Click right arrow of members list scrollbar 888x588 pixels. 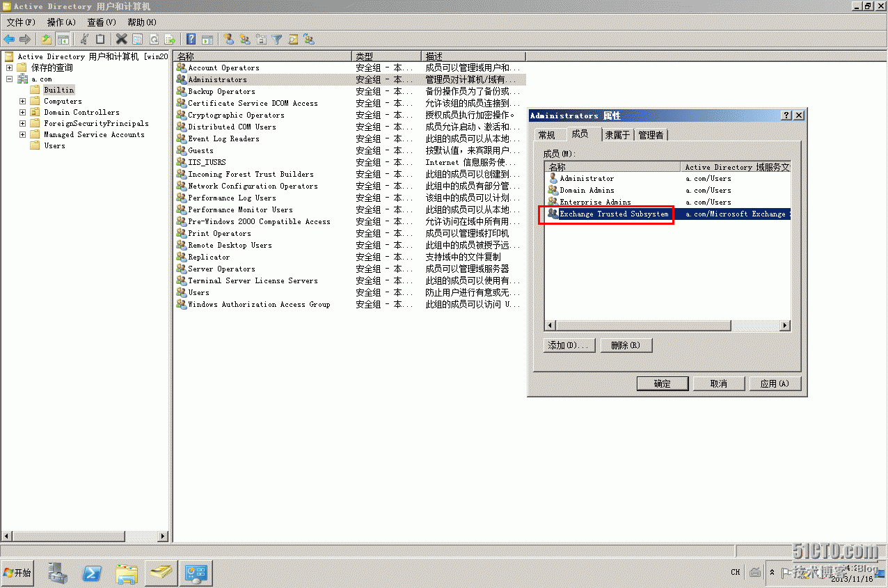785,325
